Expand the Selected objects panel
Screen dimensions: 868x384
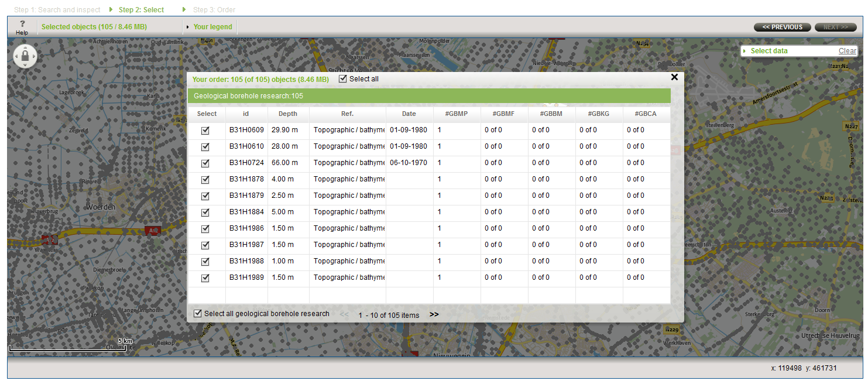(x=94, y=27)
